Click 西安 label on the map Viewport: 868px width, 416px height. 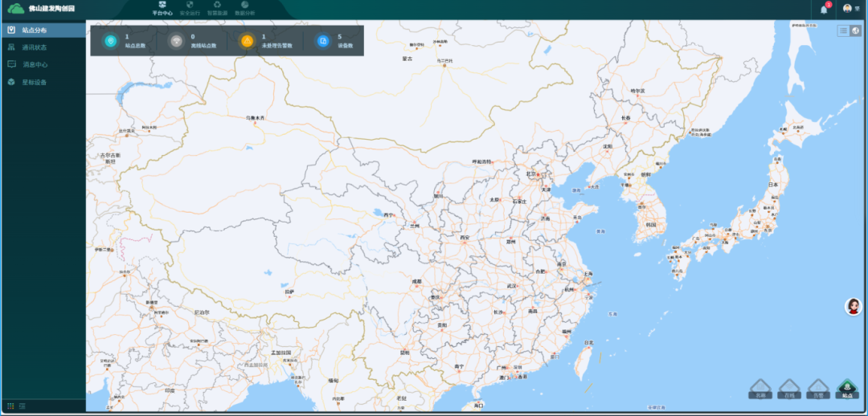click(x=465, y=238)
